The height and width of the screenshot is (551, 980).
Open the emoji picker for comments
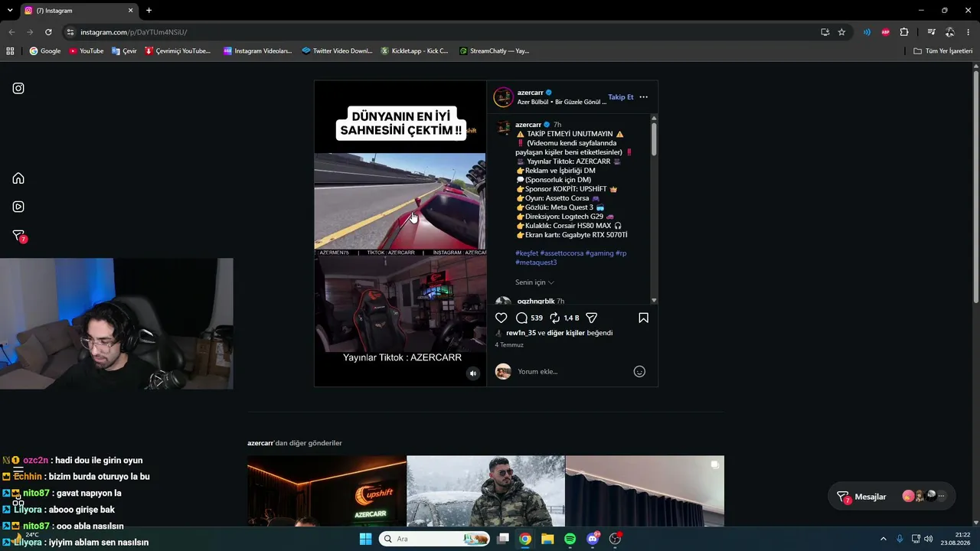[639, 372]
